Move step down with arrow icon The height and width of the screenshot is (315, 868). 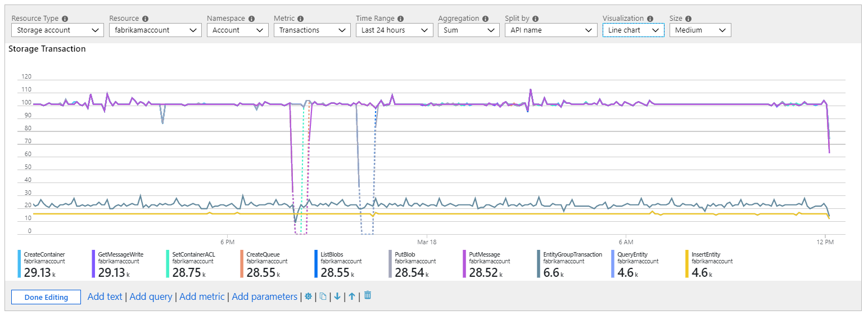coord(337,296)
